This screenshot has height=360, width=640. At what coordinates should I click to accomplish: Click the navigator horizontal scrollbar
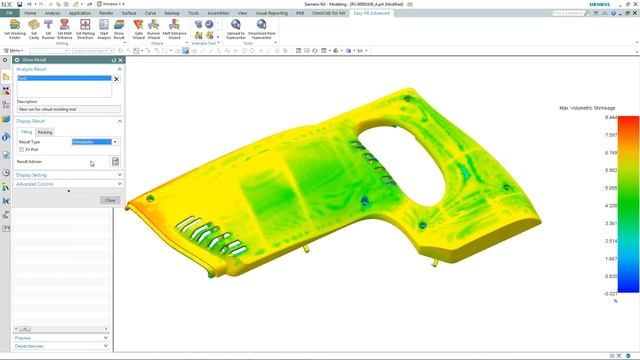click(x=61, y=329)
